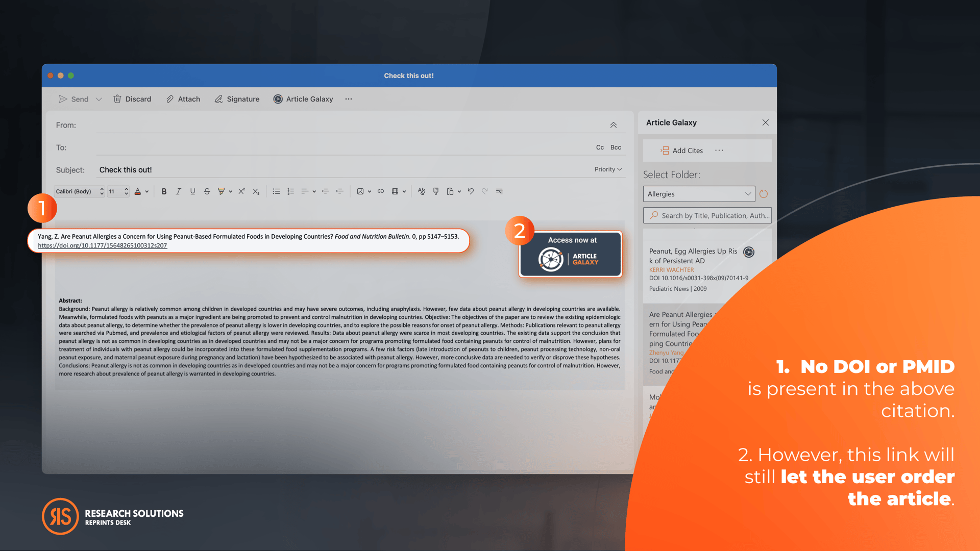
Task: Insert a Signature
Action: [237, 99]
